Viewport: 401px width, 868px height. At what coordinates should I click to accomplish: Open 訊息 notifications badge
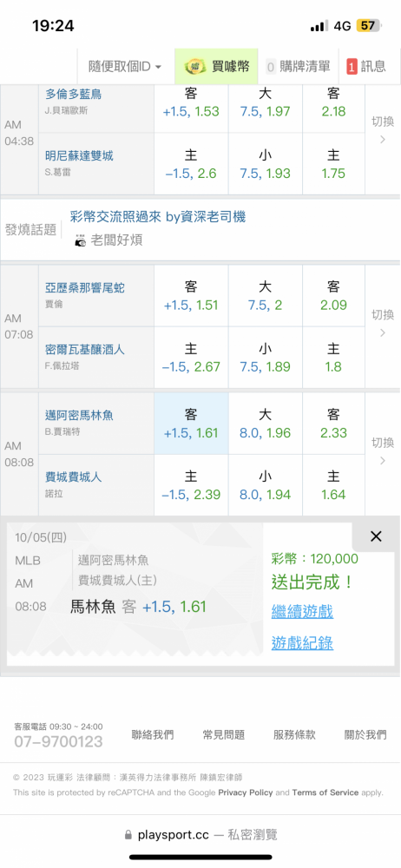tap(352, 67)
